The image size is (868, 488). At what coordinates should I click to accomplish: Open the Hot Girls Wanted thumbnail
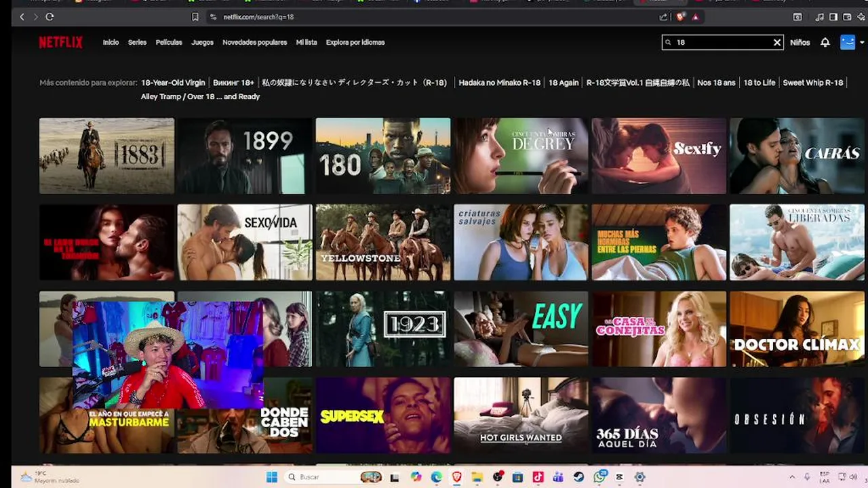pos(521,415)
